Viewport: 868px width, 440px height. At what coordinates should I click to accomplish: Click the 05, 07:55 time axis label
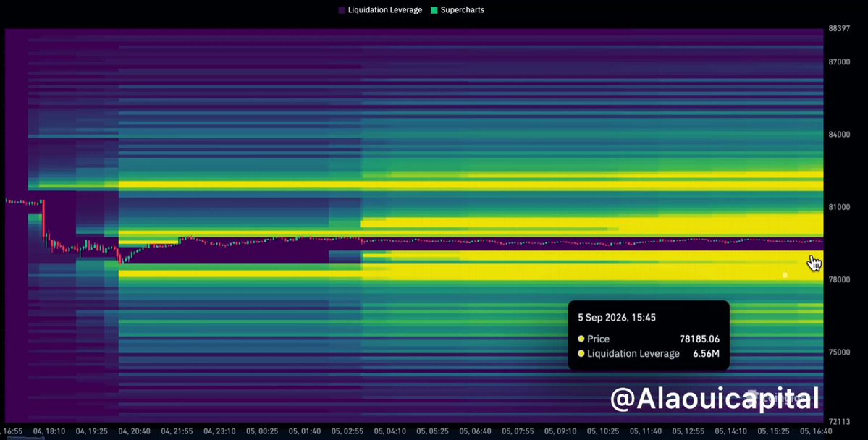pyautogui.click(x=518, y=431)
